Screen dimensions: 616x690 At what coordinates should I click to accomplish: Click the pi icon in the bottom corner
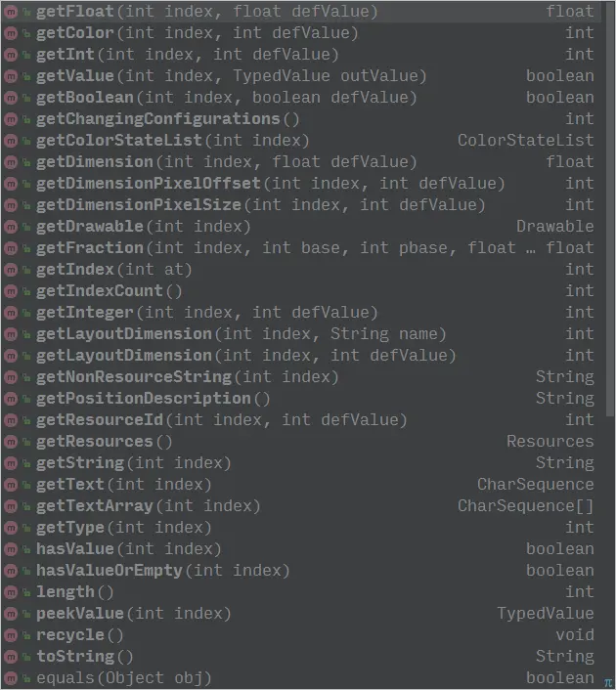coord(608,682)
